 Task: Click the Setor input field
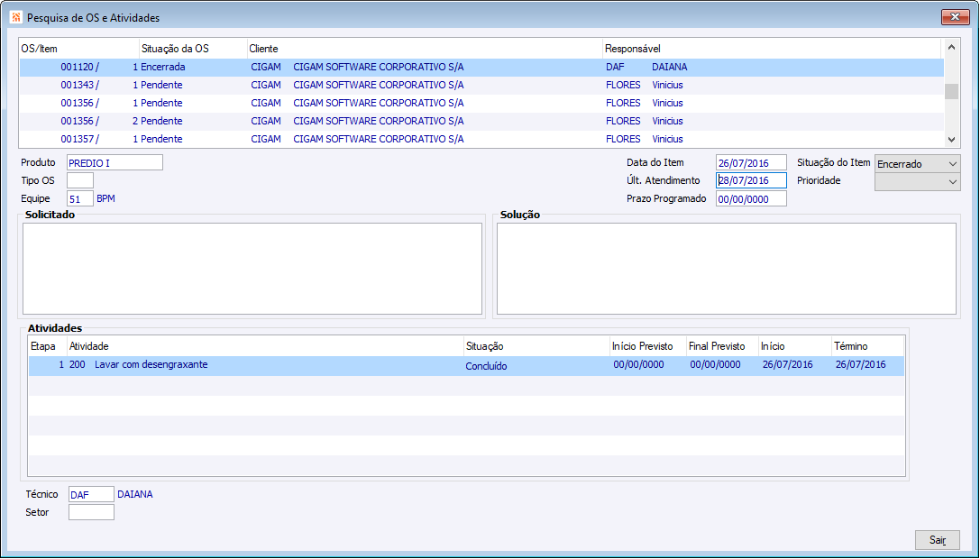[x=91, y=513]
